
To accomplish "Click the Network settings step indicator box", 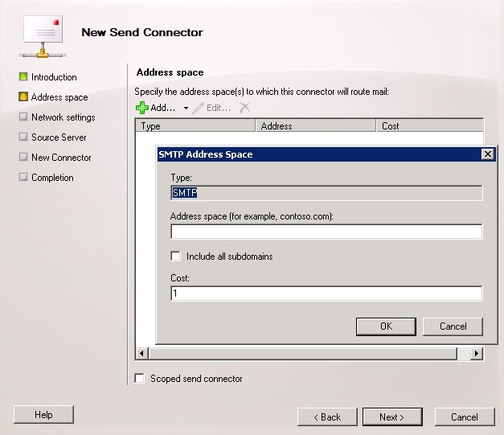I will (23, 117).
